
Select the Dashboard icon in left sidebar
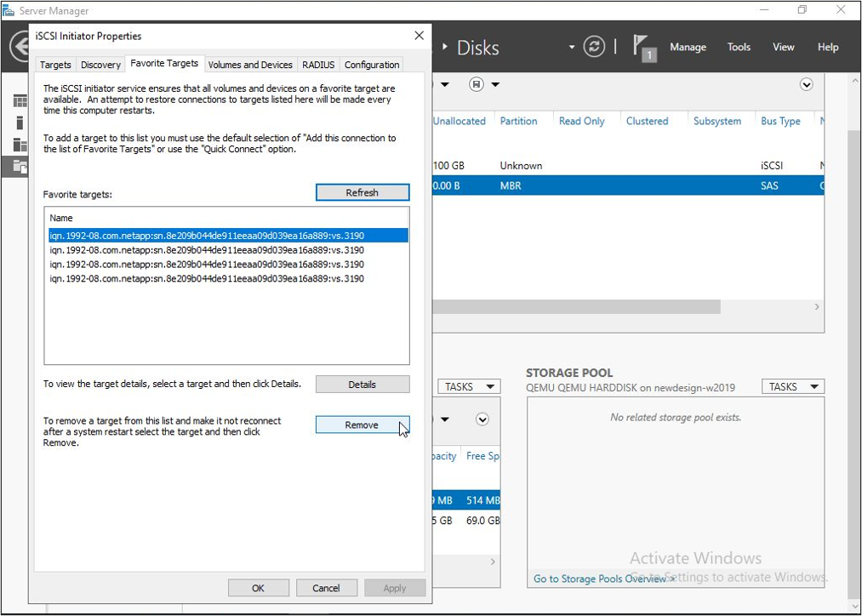coord(19,101)
